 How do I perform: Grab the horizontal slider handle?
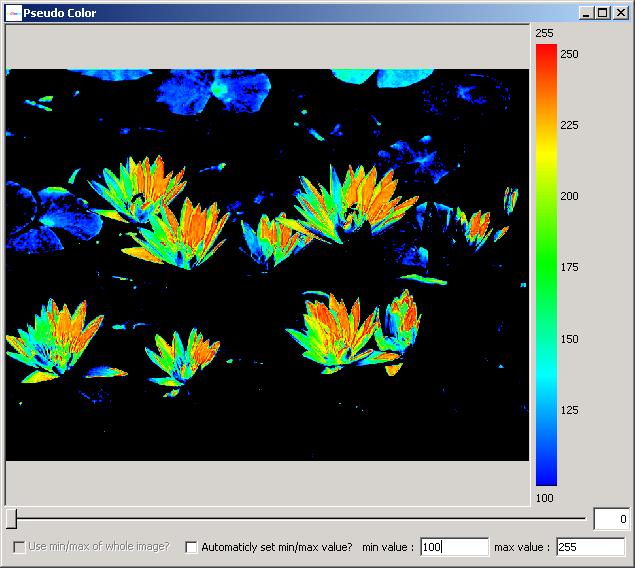11,518
